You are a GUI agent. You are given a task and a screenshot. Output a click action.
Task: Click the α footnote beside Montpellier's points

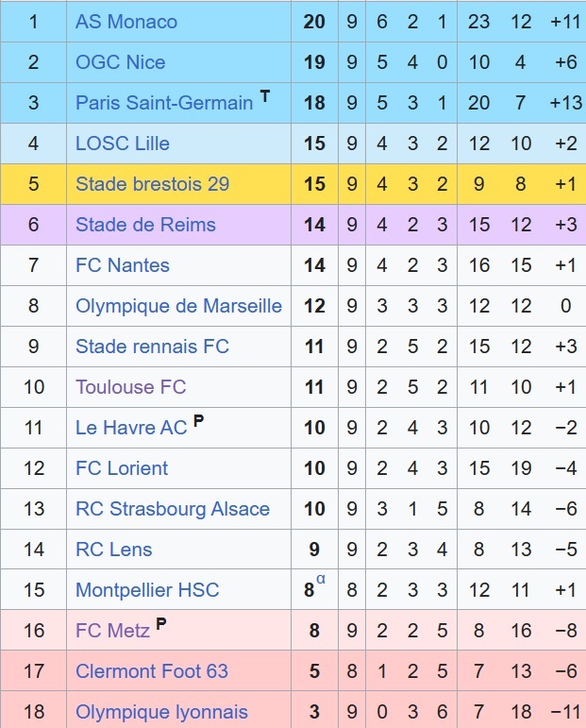(321, 580)
